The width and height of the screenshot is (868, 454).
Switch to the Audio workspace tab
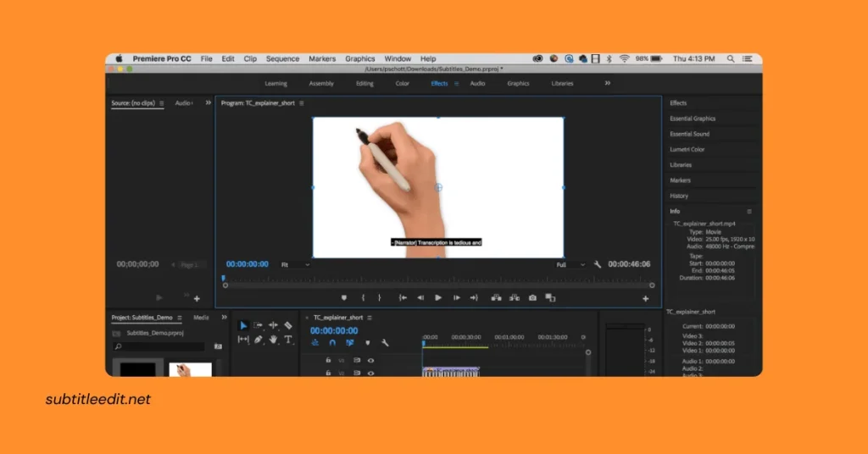click(x=477, y=84)
